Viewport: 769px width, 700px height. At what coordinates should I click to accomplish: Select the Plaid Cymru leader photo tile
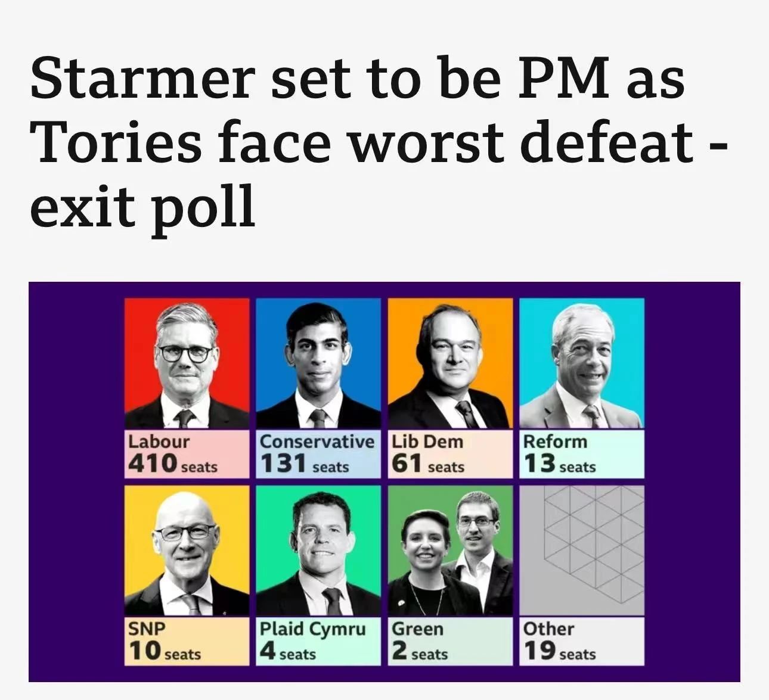(x=318, y=550)
